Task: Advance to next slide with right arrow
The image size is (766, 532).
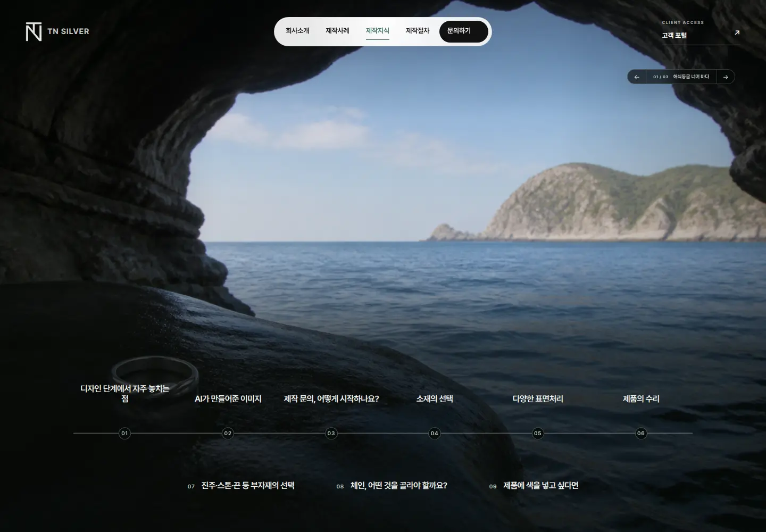Action: click(726, 77)
